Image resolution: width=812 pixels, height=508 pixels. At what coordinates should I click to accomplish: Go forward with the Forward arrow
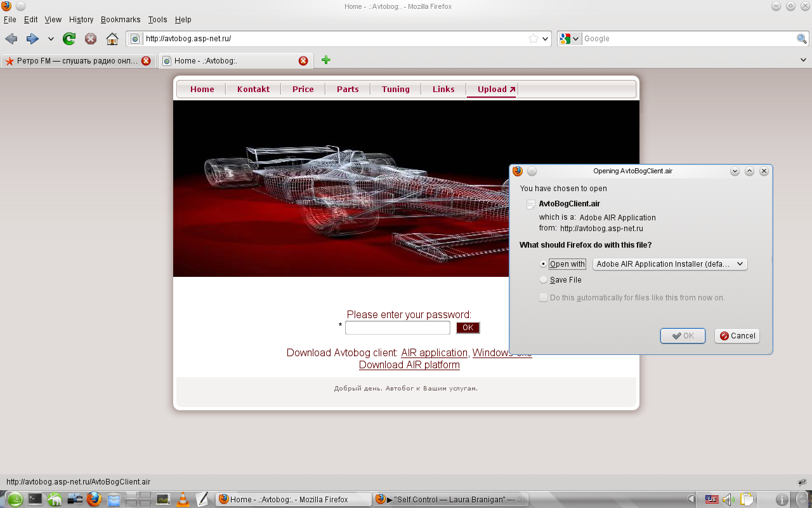[x=32, y=39]
